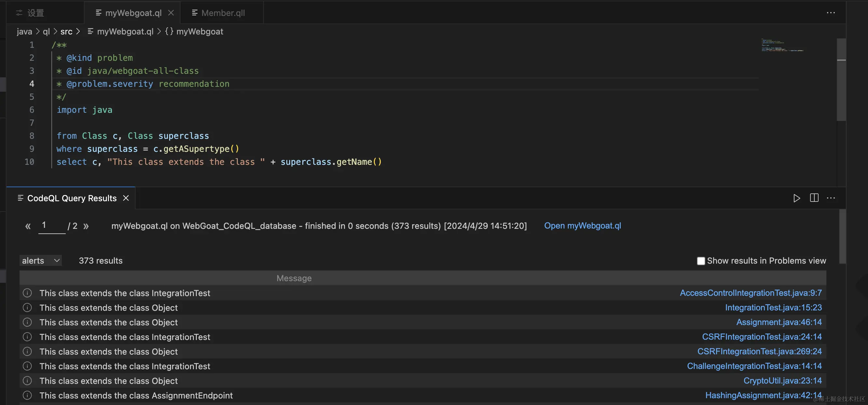Click line number 4 in gutter

(x=32, y=84)
